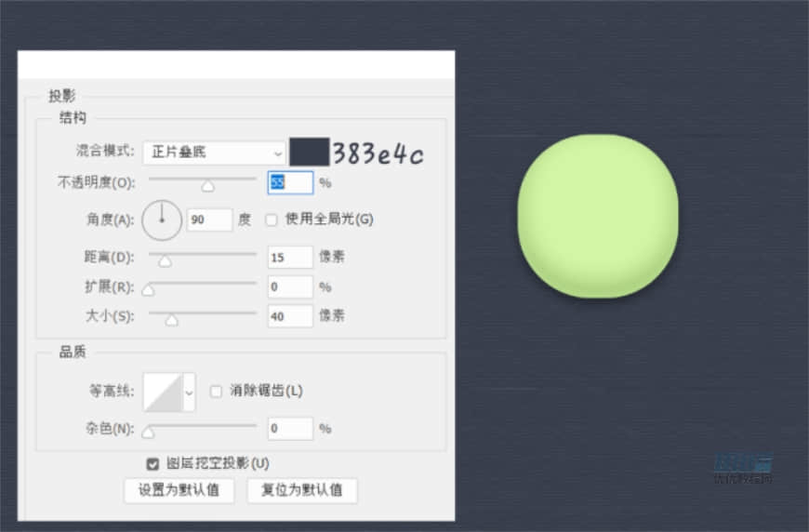Click the 等高线 contour thumbnail preview
809x532 pixels.
coord(163,392)
